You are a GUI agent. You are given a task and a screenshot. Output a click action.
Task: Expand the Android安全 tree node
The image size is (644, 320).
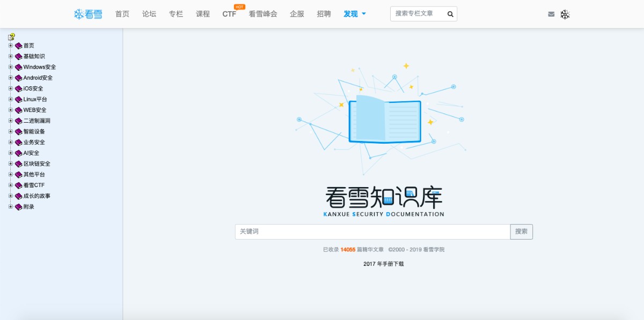(10, 78)
